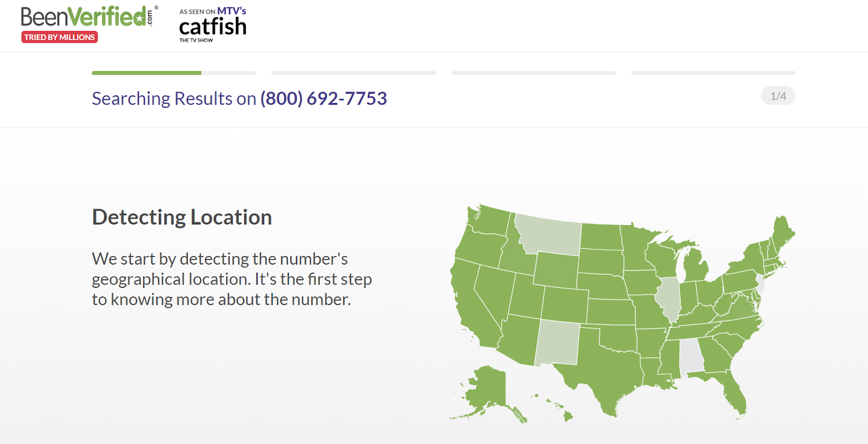This screenshot has width=868, height=444.
Task: Click the Searching Results on text
Action: click(174, 98)
